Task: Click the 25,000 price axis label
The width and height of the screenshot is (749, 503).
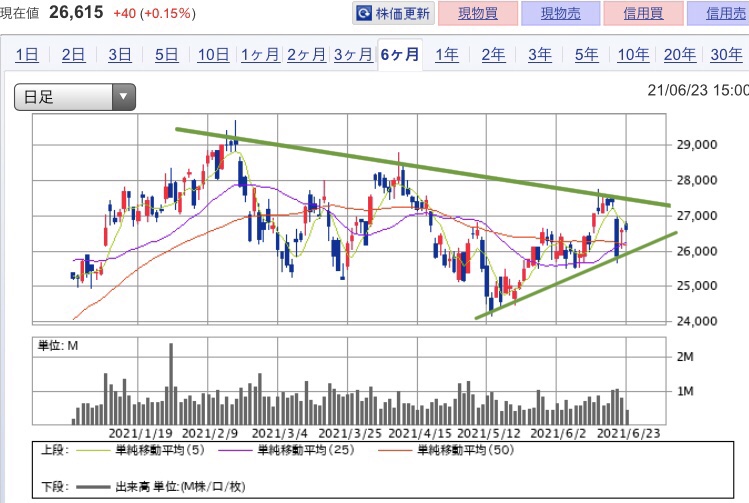Action: coord(697,286)
